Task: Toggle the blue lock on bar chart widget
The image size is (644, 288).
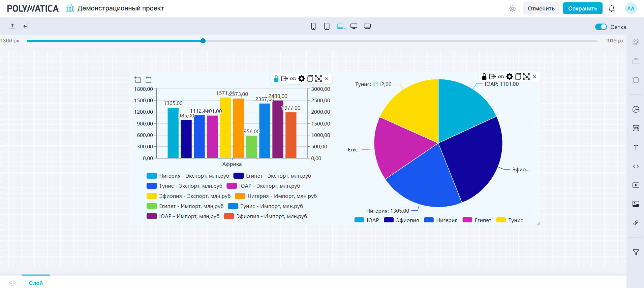Action: (276, 78)
